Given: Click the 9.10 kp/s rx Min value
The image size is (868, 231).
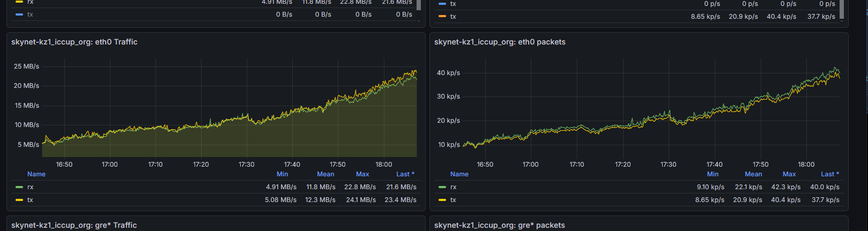Looking at the screenshot, I should (710, 187).
